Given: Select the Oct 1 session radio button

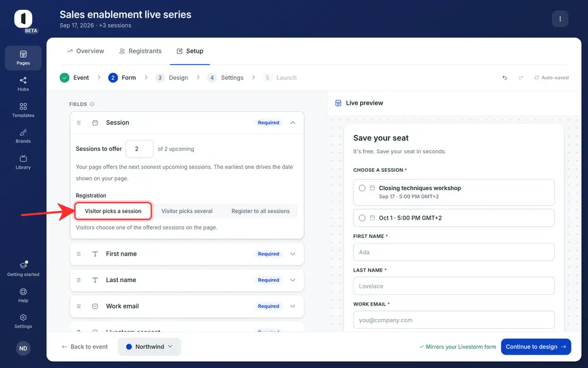Looking at the screenshot, I should 362,218.
